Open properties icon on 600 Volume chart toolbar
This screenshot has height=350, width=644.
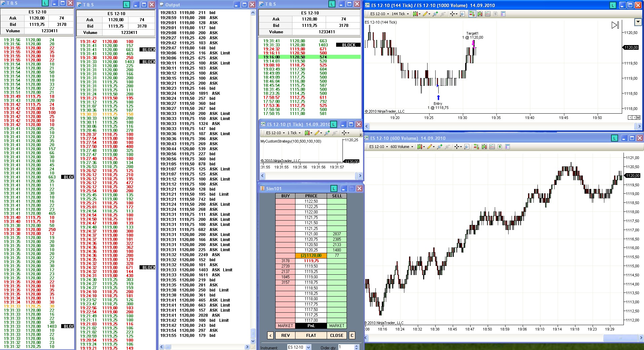(x=508, y=147)
